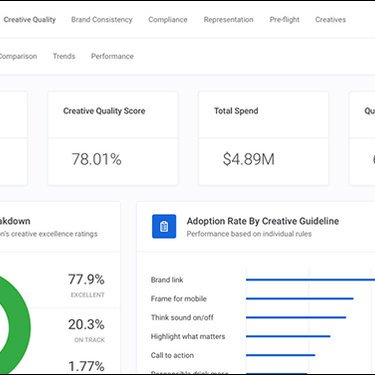This screenshot has height=375, width=375.
Task: Select the Brand link bar
Action: click(x=310, y=280)
